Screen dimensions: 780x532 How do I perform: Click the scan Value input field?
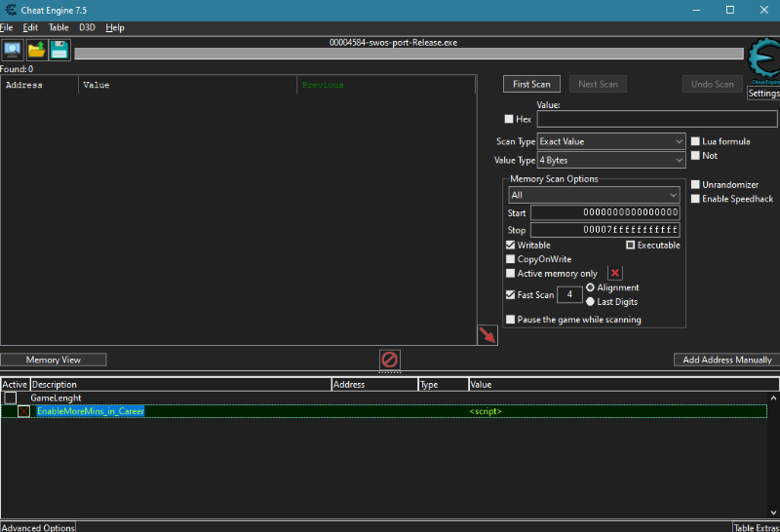tap(655, 119)
